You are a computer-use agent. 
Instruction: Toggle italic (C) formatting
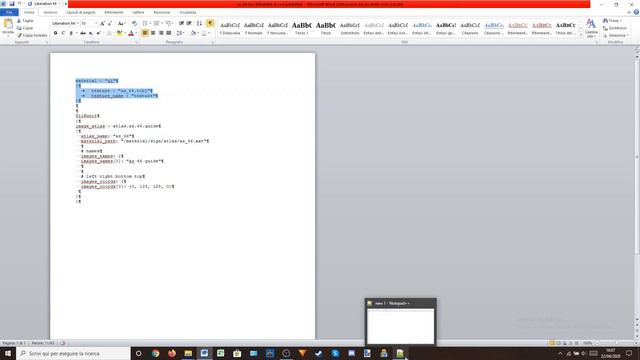pos(63,33)
